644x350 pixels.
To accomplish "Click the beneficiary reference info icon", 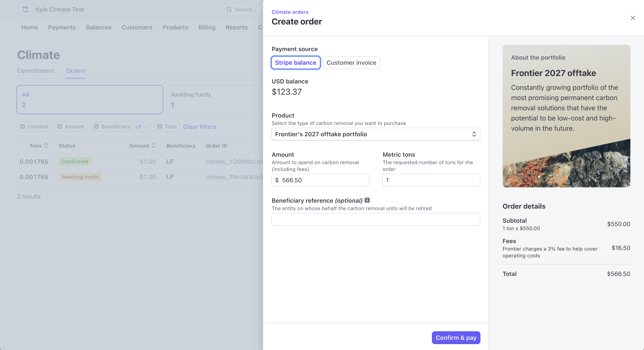I will point(367,200).
